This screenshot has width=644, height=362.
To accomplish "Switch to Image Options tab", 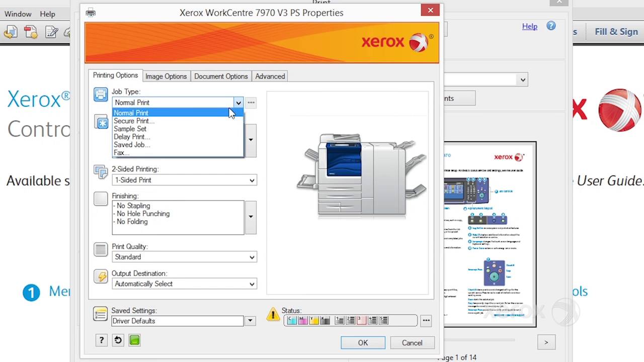I will click(x=166, y=76).
